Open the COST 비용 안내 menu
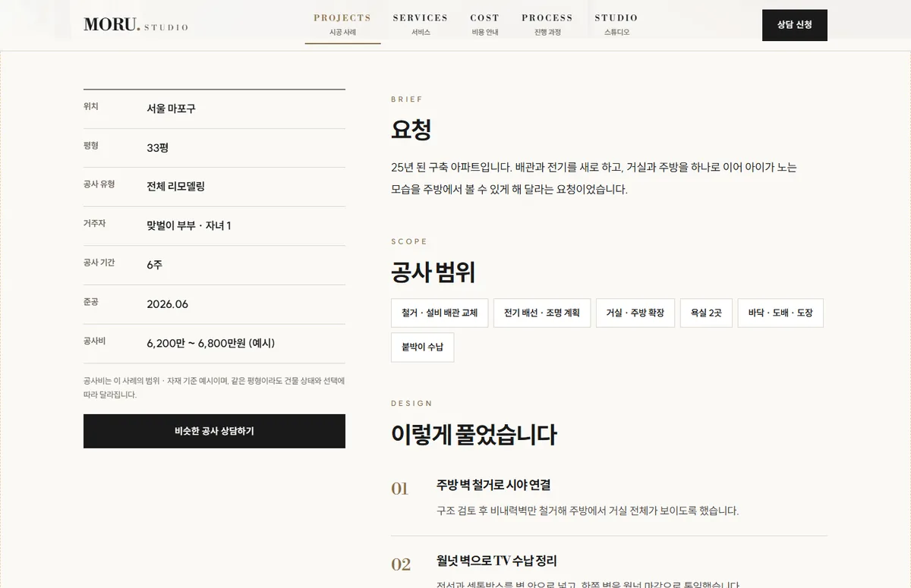The image size is (911, 588). tap(484, 24)
